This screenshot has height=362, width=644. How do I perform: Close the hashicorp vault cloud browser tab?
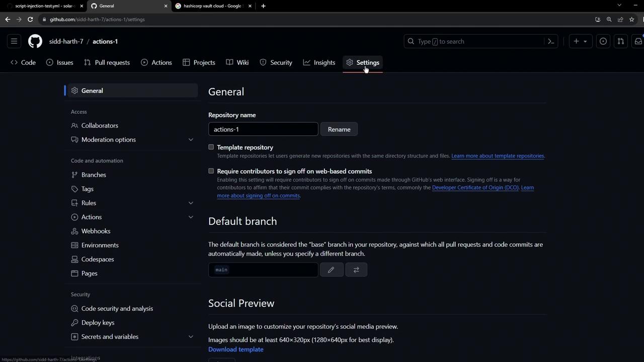(250, 6)
